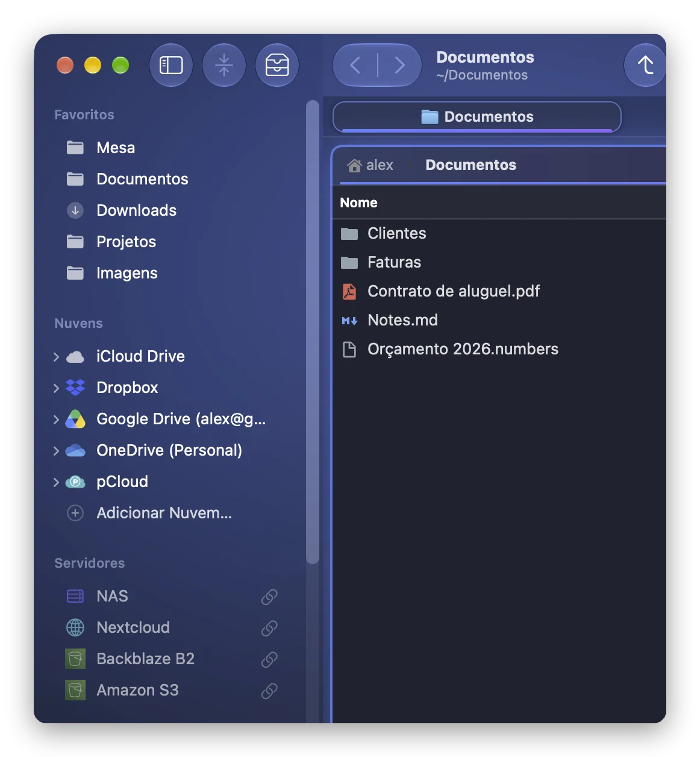The height and width of the screenshot is (757, 700).
Task: Click the link icon next to Amazon S3
Action: (x=269, y=691)
